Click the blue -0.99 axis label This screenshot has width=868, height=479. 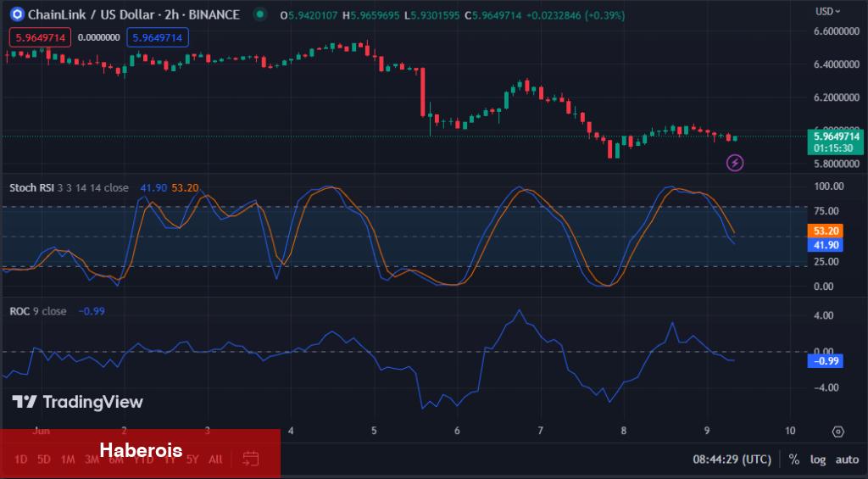coord(826,361)
